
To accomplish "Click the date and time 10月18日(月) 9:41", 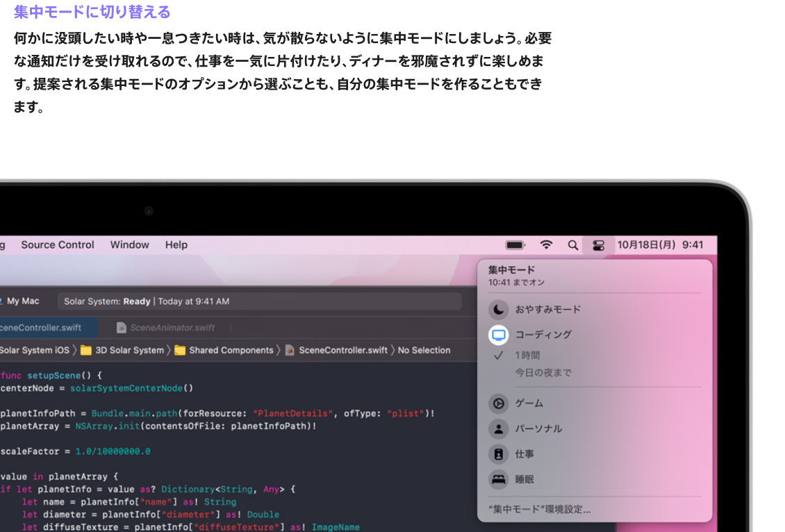I will coord(660,244).
